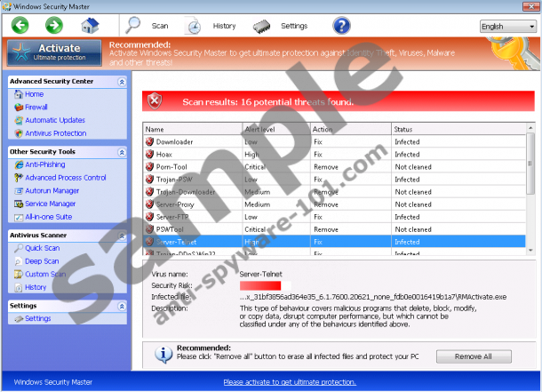Image resolution: width=542 pixels, height=392 pixels.
Task: Collapse the Other Security Tools panel
Action: [122, 153]
